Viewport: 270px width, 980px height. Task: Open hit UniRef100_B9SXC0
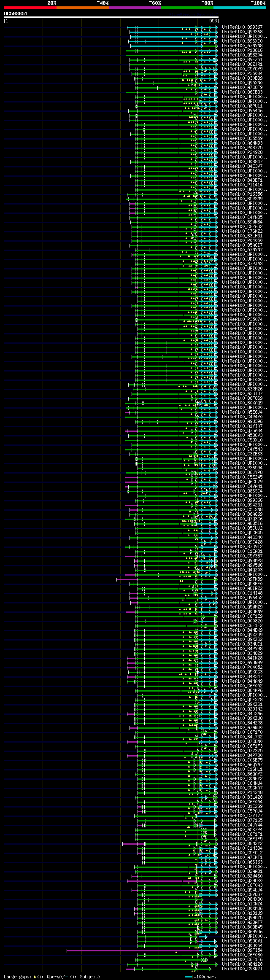(242, 41)
